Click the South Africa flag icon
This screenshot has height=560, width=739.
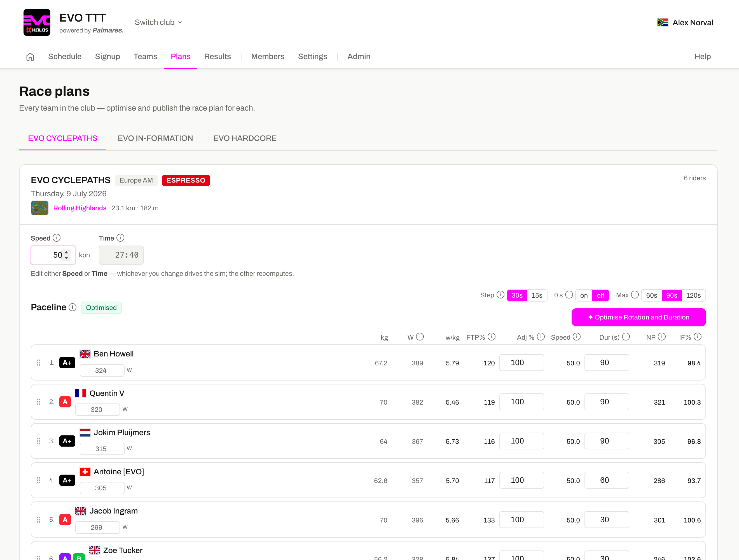pos(663,22)
